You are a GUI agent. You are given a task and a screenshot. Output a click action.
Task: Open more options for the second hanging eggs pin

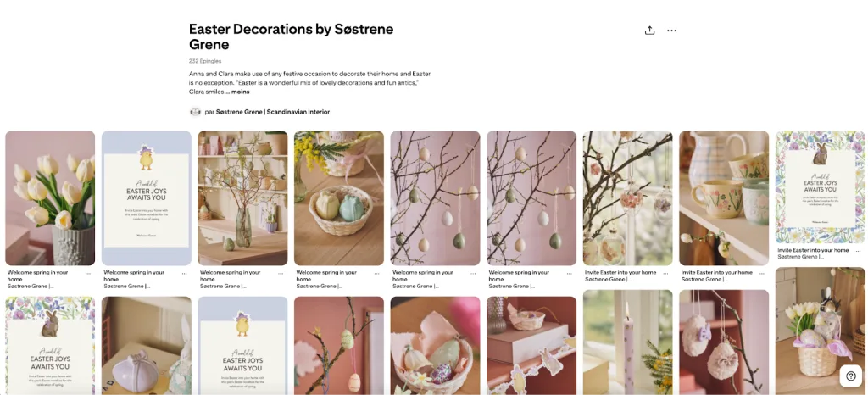pyautogui.click(x=570, y=273)
